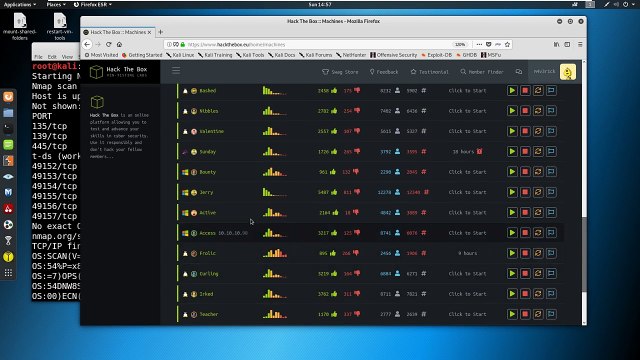Viewport: 640px width, 360px height.
Task: Click difficulty rating bar chart for Frolic
Action: (x=275, y=253)
